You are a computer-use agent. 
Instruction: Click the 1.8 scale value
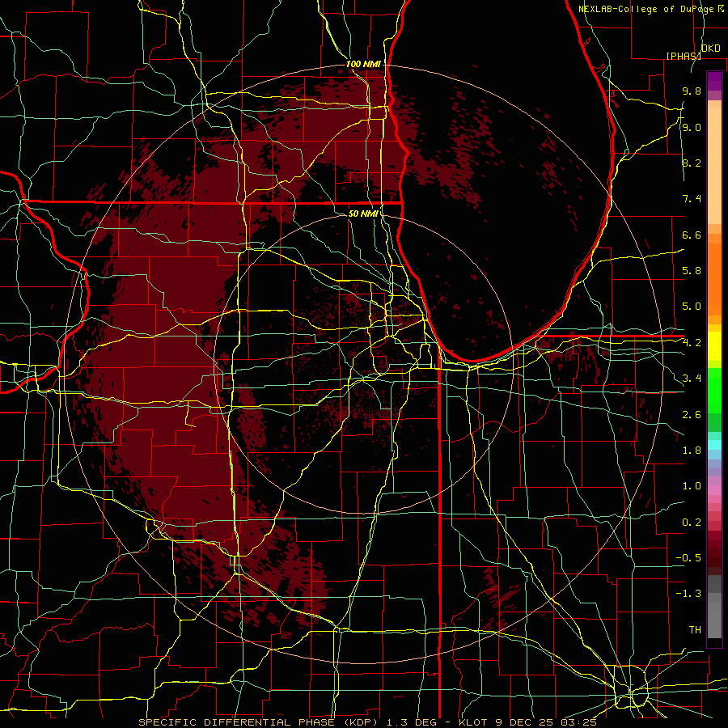click(692, 451)
